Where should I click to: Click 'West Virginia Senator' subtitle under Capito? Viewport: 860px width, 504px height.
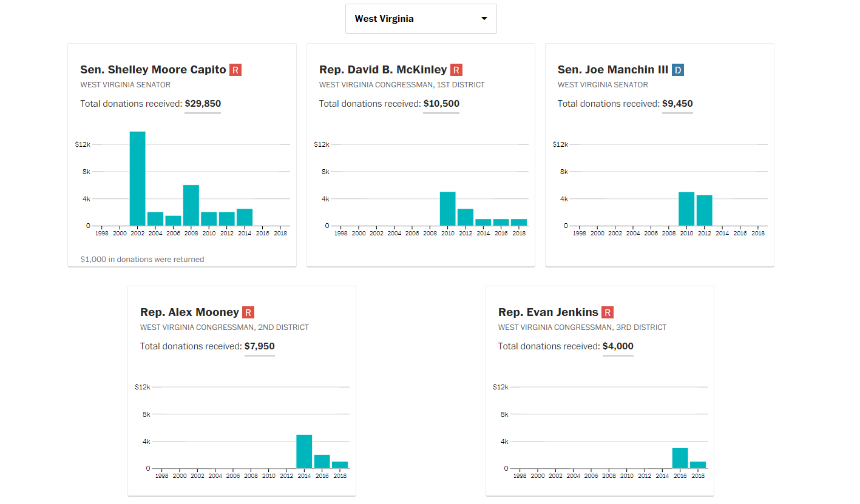pyautogui.click(x=126, y=85)
